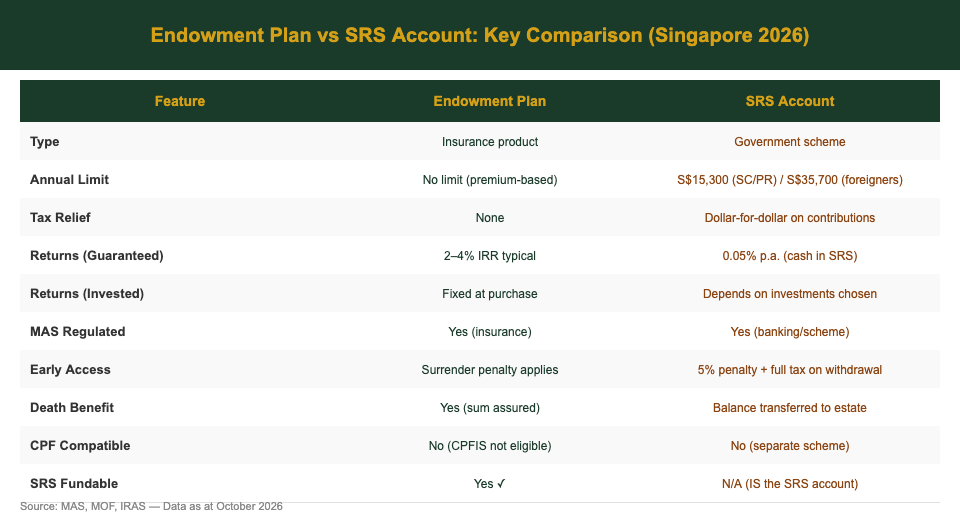The width and height of the screenshot is (960, 520).
Task: Select 'No limit (premium-based)' cell
Action: pos(490,179)
